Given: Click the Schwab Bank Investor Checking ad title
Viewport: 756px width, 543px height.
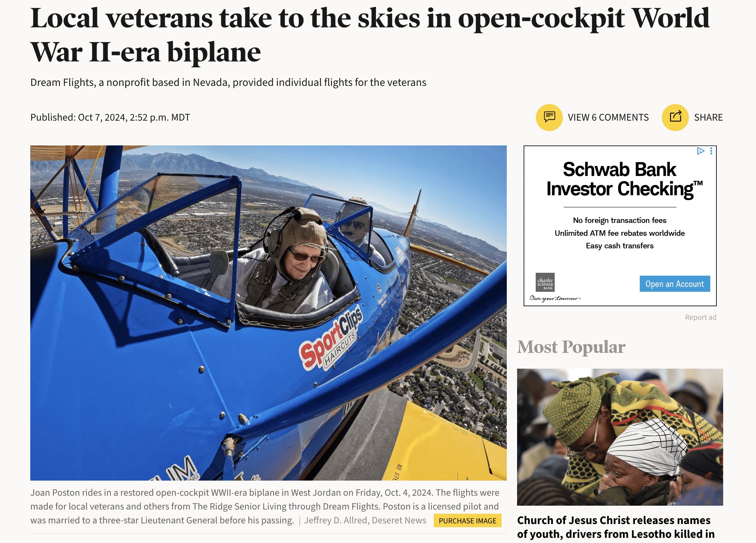Looking at the screenshot, I should click(620, 179).
